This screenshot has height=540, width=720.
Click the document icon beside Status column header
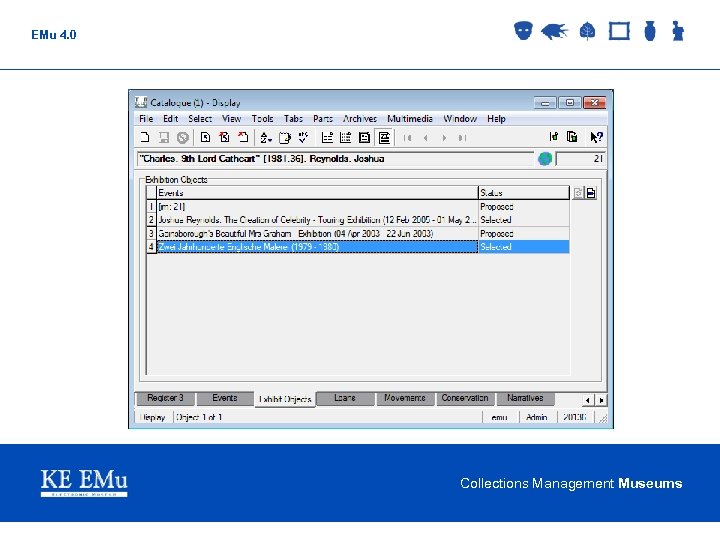(x=591, y=193)
